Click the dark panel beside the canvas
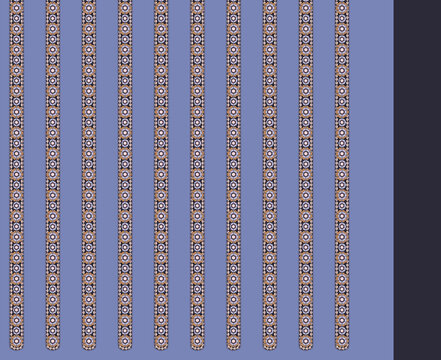Image resolution: width=441 pixels, height=360 pixels. pyautogui.click(x=417, y=180)
